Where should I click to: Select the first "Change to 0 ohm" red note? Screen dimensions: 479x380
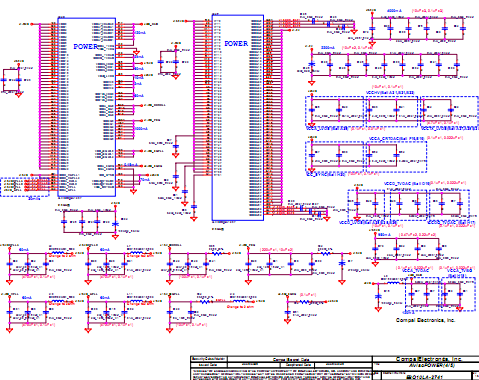[x=62, y=256]
